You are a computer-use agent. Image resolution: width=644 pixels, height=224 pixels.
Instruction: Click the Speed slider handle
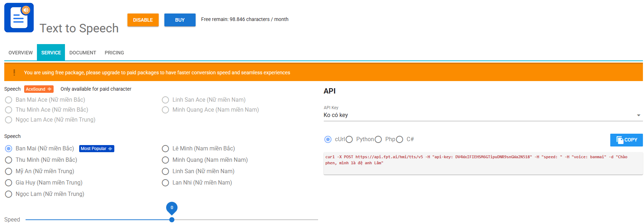pyautogui.click(x=172, y=220)
